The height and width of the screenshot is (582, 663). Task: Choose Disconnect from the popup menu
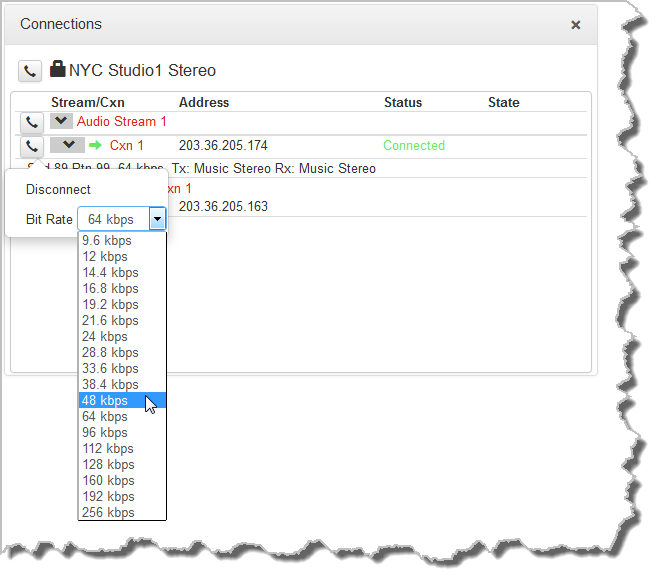click(x=58, y=189)
